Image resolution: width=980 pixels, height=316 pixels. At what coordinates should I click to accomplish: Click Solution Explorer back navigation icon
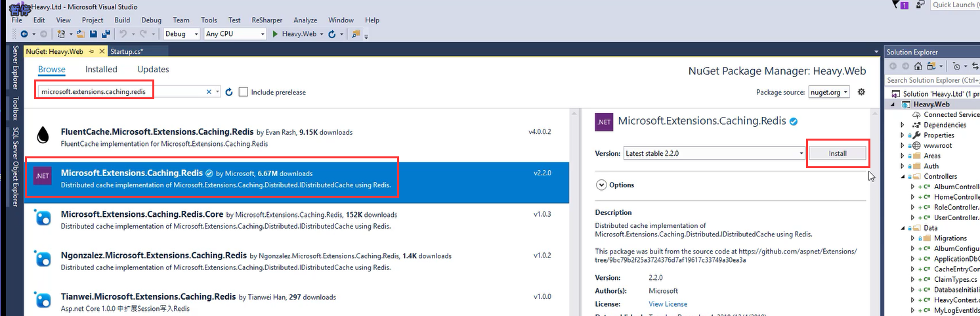point(893,66)
